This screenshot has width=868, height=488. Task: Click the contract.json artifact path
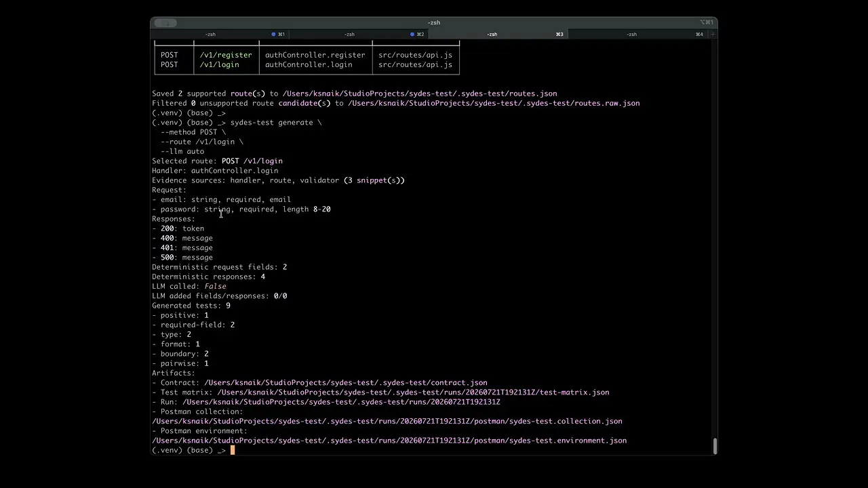tap(346, 382)
